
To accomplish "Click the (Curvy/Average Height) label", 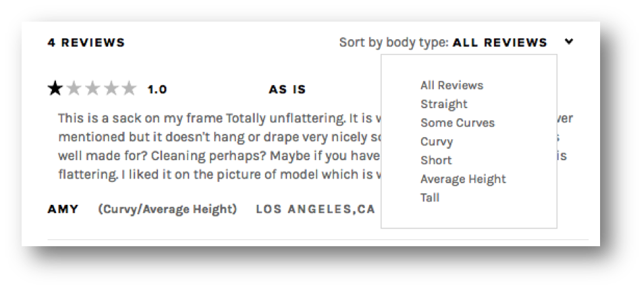I will [167, 209].
